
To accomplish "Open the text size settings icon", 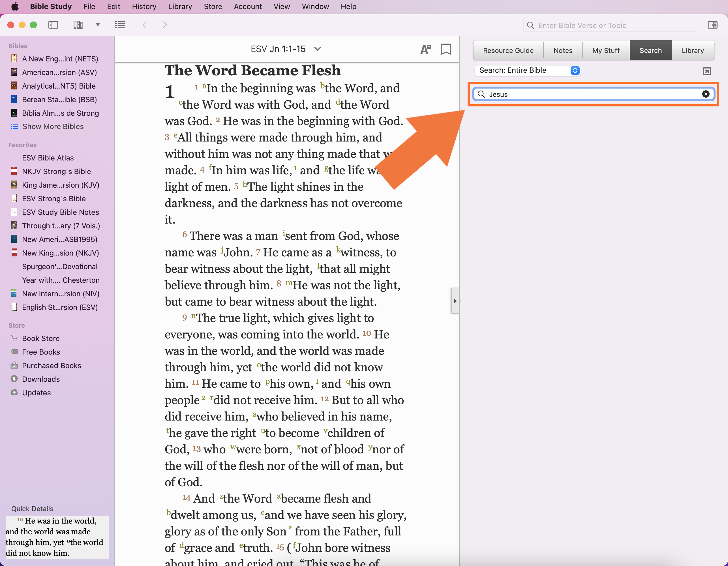I will coord(425,49).
